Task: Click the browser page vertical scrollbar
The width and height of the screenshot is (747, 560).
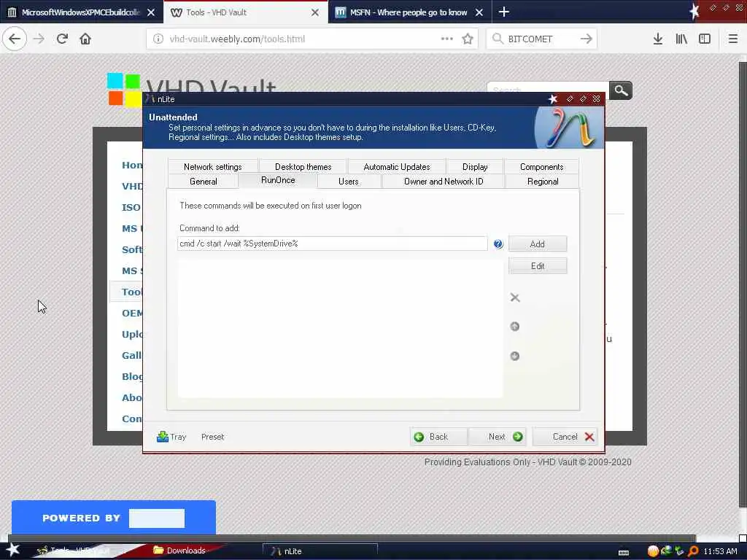Action: click(x=742, y=284)
